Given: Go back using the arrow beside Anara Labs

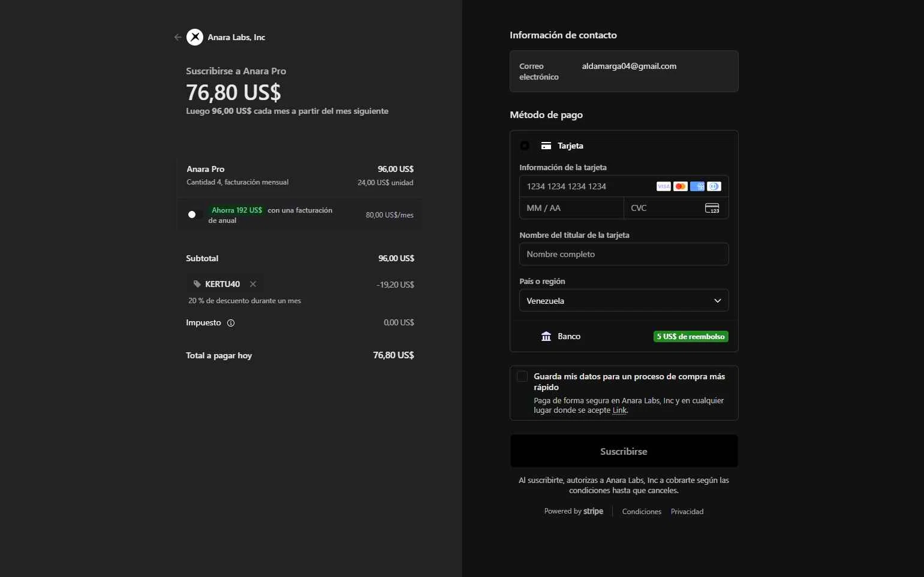Looking at the screenshot, I should 177,37.
